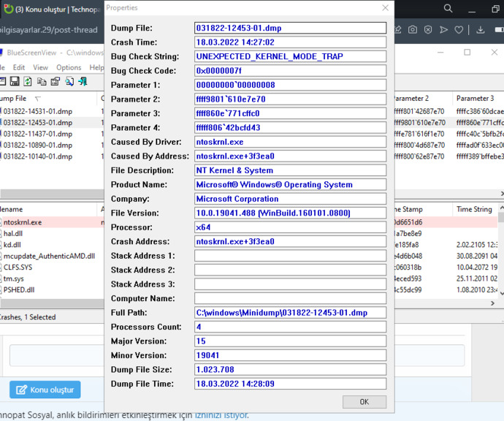The image size is (504, 421).
Task: Click scroll-right arrow of lower pane scrollbar
Action: 492,303
